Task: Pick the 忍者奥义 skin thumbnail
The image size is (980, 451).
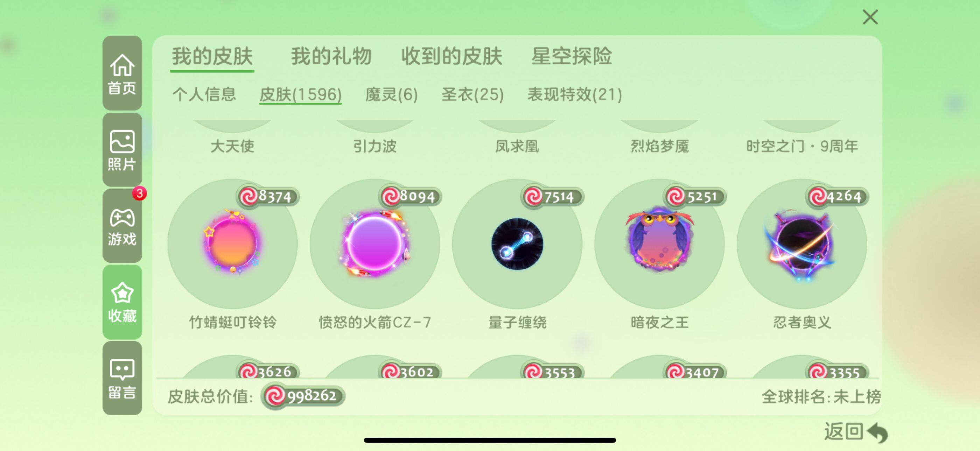Action: 802,244
